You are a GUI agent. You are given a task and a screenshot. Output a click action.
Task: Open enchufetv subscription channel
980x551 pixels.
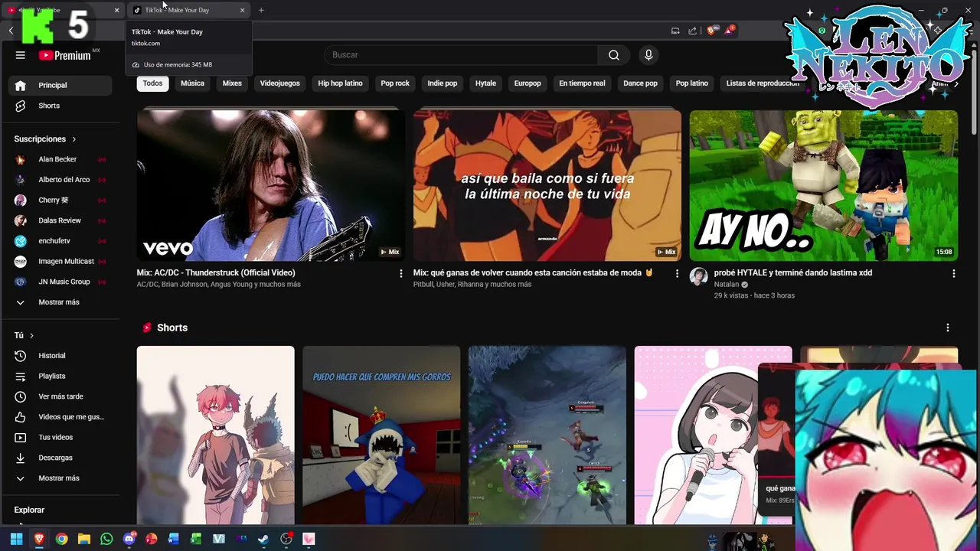pyautogui.click(x=60, y=241)
